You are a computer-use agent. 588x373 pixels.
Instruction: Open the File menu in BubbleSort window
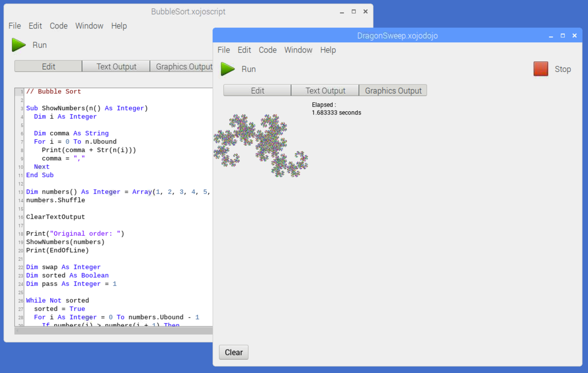(15, 26)
